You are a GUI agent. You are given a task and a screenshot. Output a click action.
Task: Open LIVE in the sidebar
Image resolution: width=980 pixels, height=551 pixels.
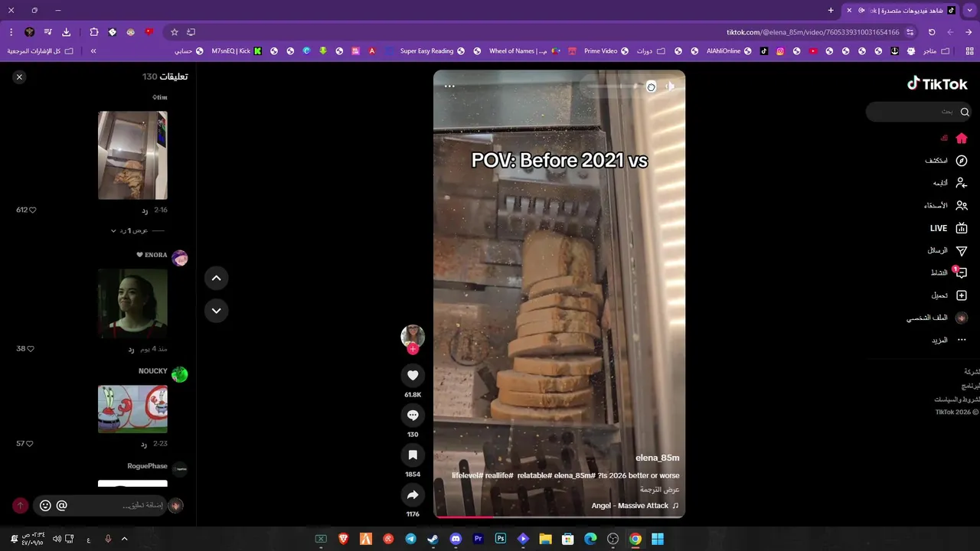pos(949,228)
